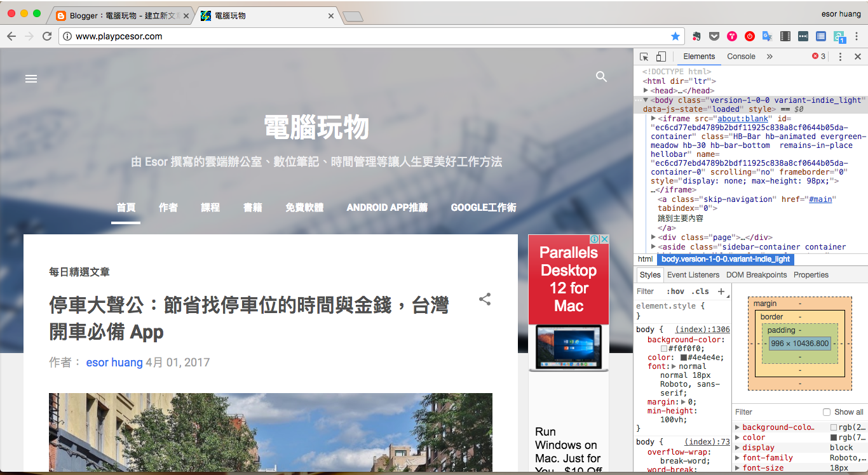
Task: Click #f0f0f0 background-color swatch
Action: [x=664, y=349]
